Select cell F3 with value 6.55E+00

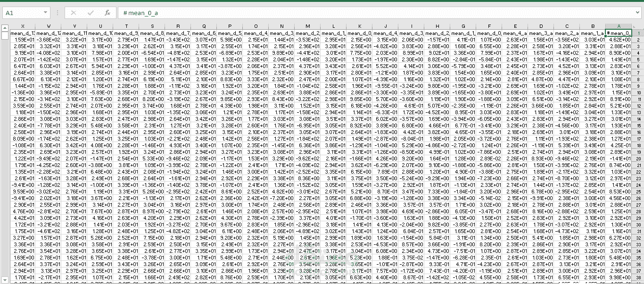coord(489,46)
